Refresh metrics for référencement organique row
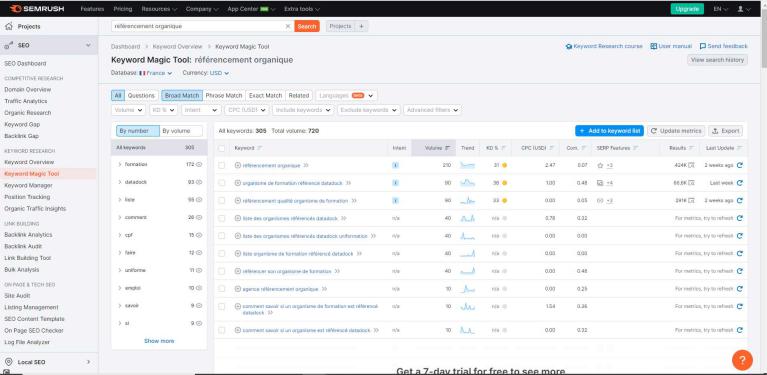Screen dimensions: 767x375 [x=740, y=165]
